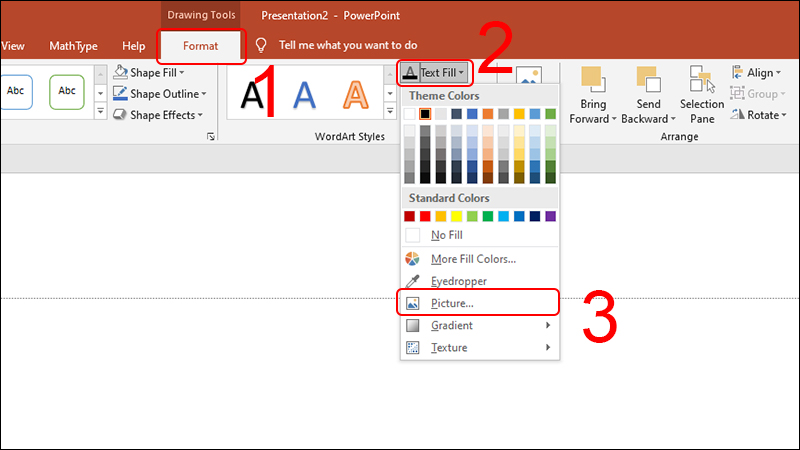The width and height of the screenshot is (800, 450).
Task: Pick the standard red color swatch
Action: pyautogui.click(x=425, y=216)
